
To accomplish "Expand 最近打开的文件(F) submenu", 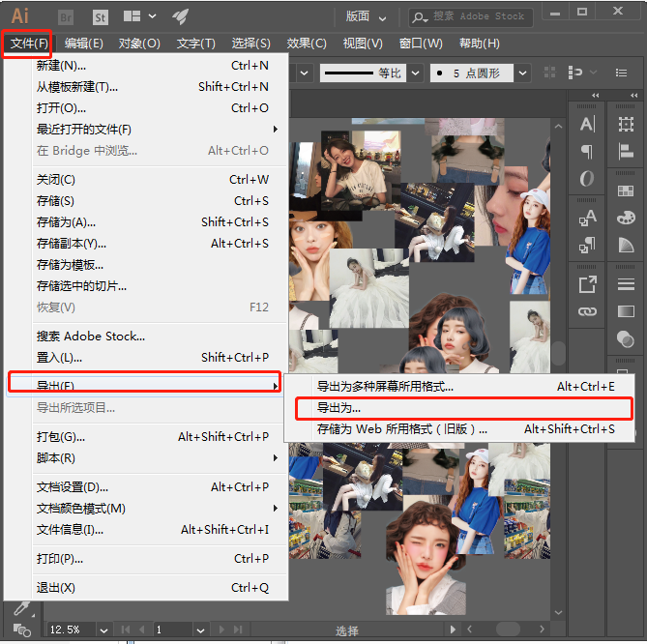I will coord(276,130).
